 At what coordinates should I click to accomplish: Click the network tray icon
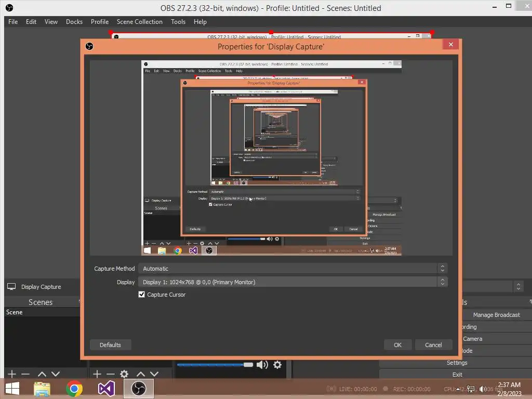click(471, 389)
